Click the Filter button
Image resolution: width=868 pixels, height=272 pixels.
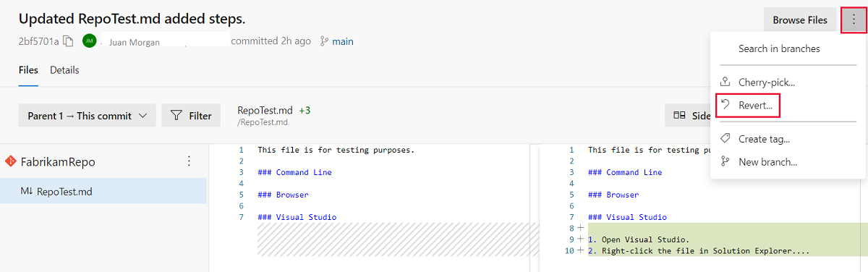pyautogui.click(x=191, y=115)
